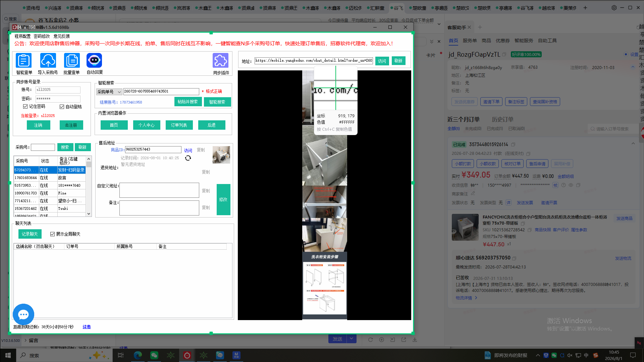Expand the 留言 section arrow
The image size is (644, 362).
point(25,341)
